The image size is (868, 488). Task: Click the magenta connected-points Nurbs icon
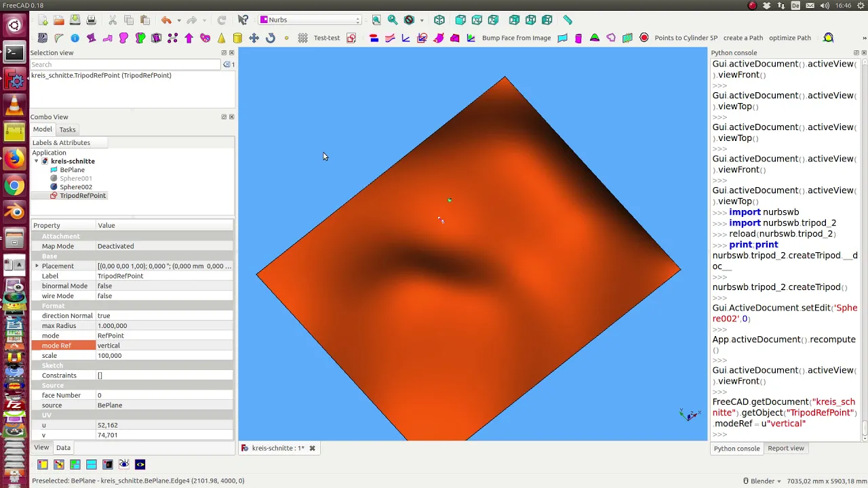pos(173,38)
